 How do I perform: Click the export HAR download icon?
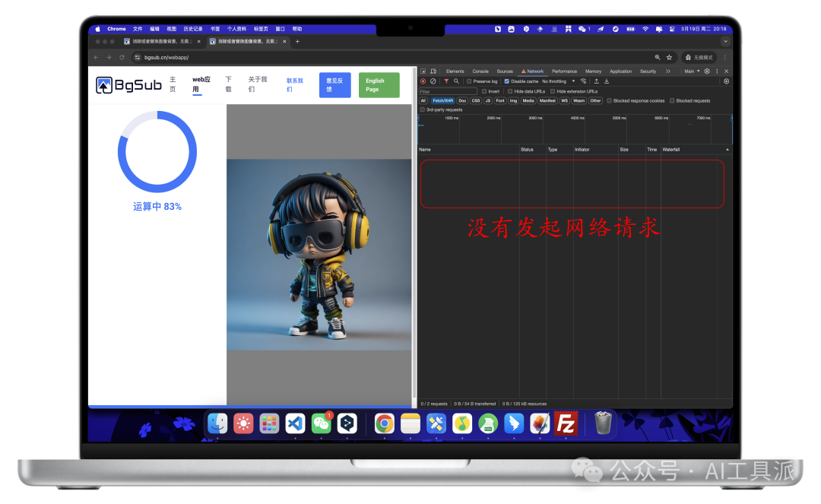pyautogui.click(x=607, y=81)
